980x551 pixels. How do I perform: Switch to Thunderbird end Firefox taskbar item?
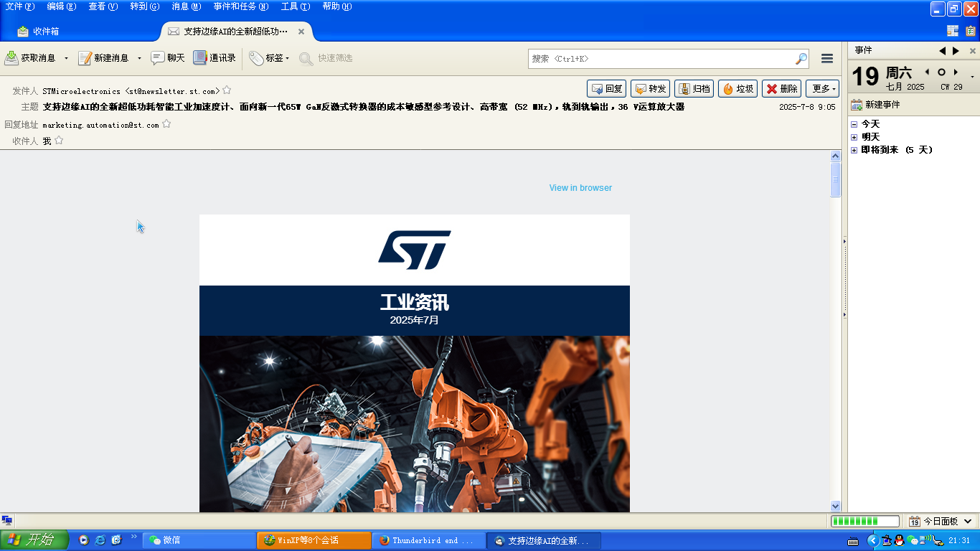[429, 540]
